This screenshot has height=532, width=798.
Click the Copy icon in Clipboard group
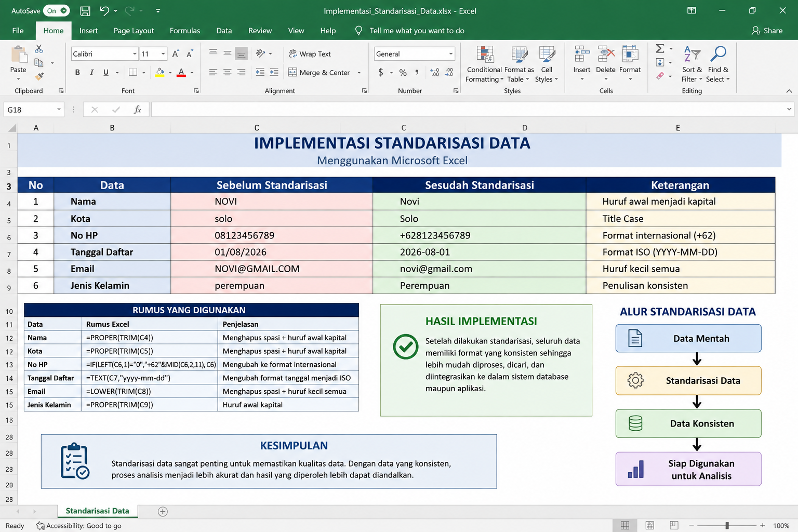[x=39, y=63]
